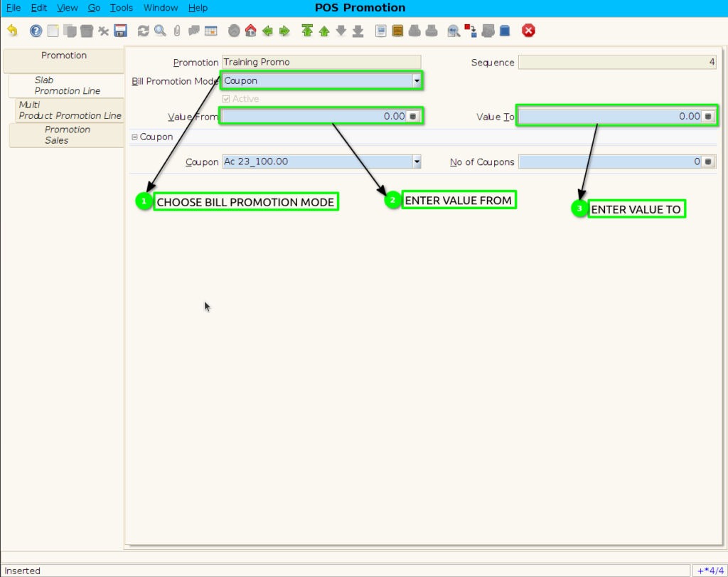Viewport: 728px width, 577px height.
Task: Open the Help question mark icon
Action: coord(36,31)
